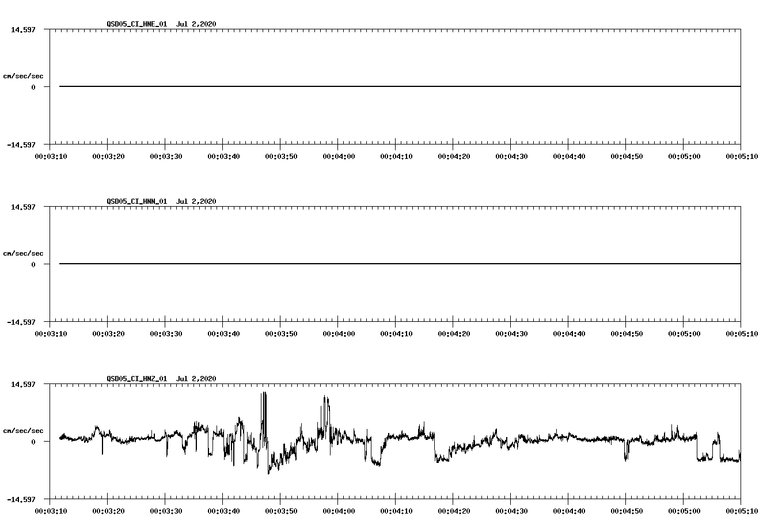Click 00:03:50 time label under HNZ plot

281,511
